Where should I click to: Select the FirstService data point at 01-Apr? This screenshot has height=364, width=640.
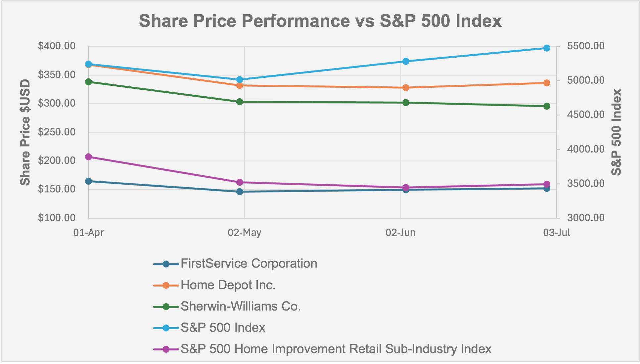click(x=89, y=181)
